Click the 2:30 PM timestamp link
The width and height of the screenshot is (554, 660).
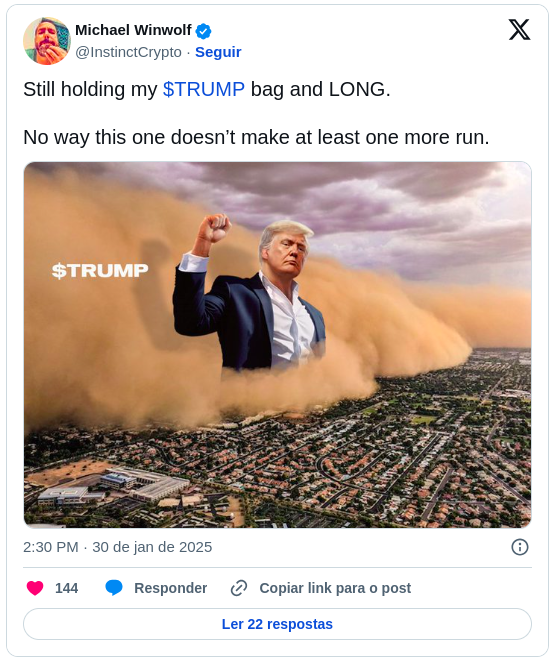51,547
